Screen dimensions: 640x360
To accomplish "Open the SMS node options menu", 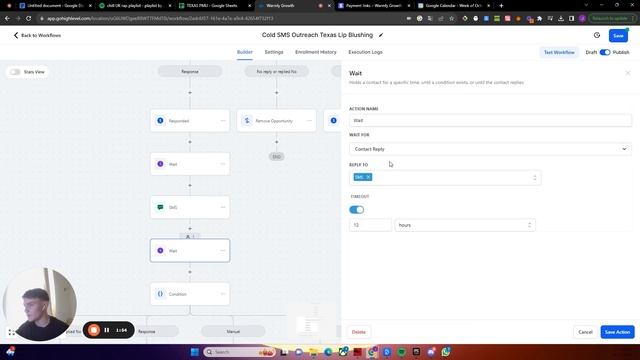I will tap(223, 207).
